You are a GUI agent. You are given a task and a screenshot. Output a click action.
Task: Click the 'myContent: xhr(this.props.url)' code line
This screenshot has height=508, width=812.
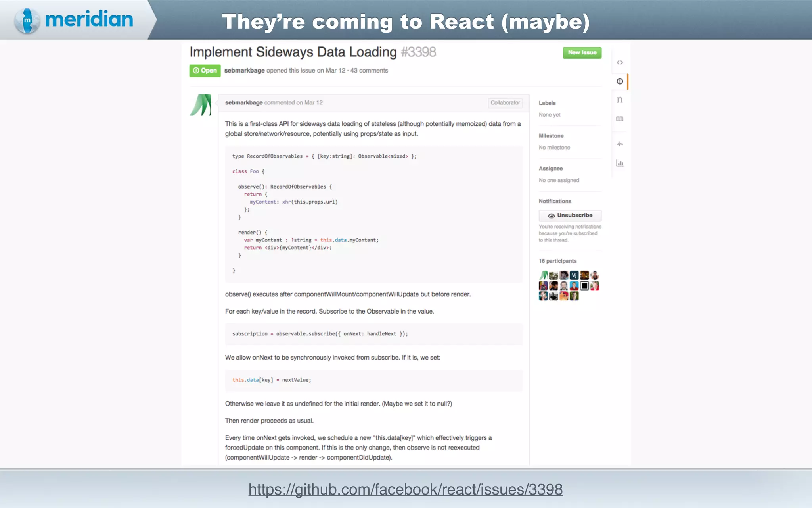[294, 202]
